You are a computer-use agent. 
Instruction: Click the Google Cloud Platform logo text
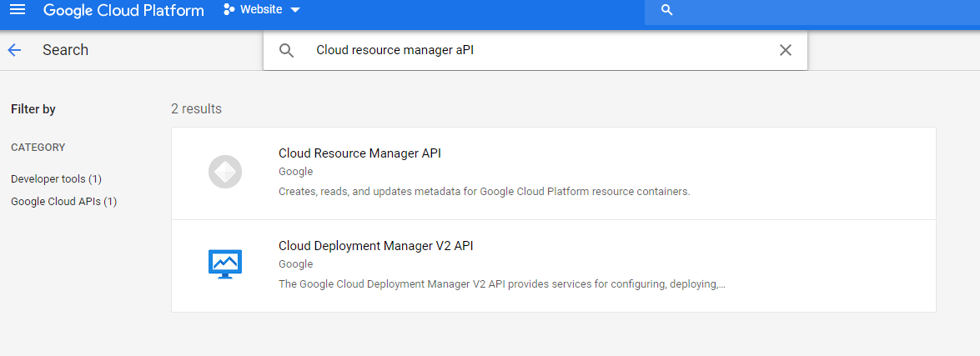(123, 10)
